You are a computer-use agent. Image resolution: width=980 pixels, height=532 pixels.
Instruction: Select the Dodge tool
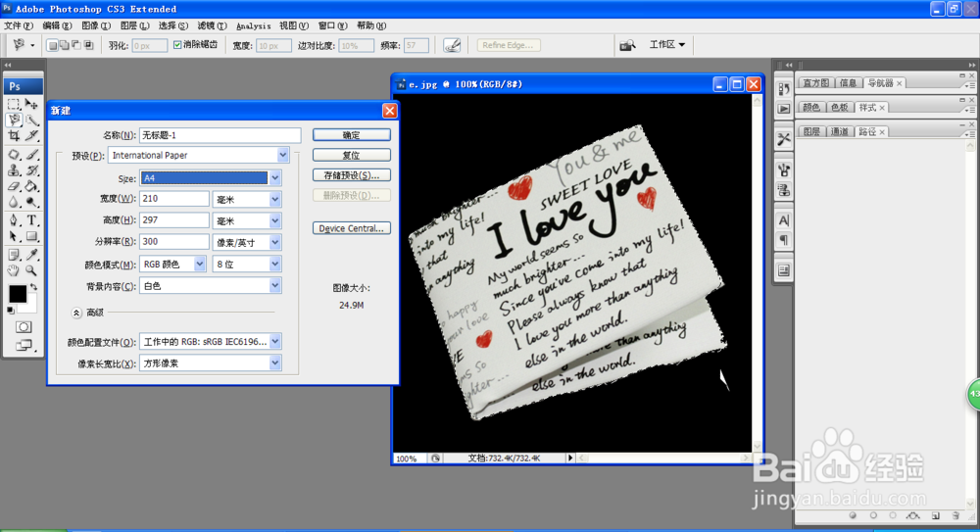(x=31, y=202)
